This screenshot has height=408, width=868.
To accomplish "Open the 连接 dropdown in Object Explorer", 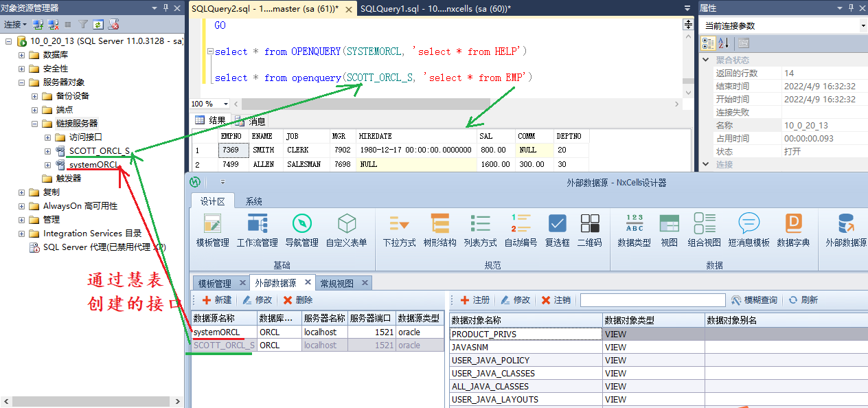I will [15, 24].
